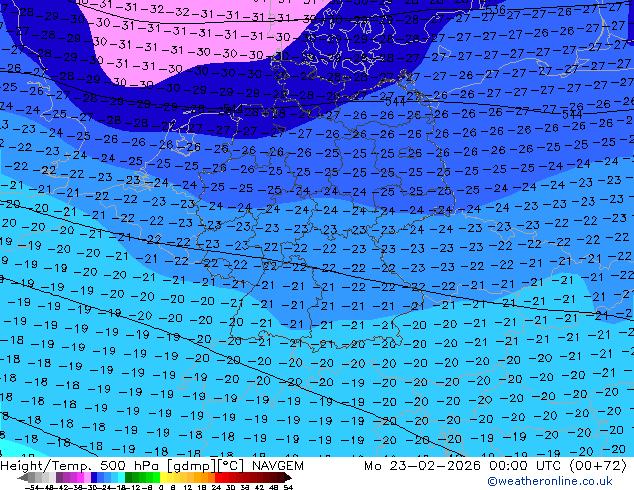Click the '(00+72)' forecast hour label

tap(598, 466)
